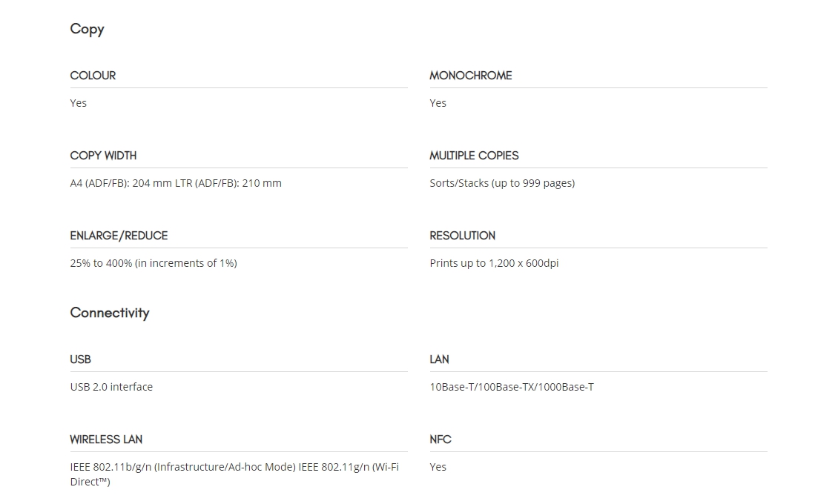Click the ENLARGE/REDUCE label
Viewport: 838px width, 504px height.
click(119, 236)
